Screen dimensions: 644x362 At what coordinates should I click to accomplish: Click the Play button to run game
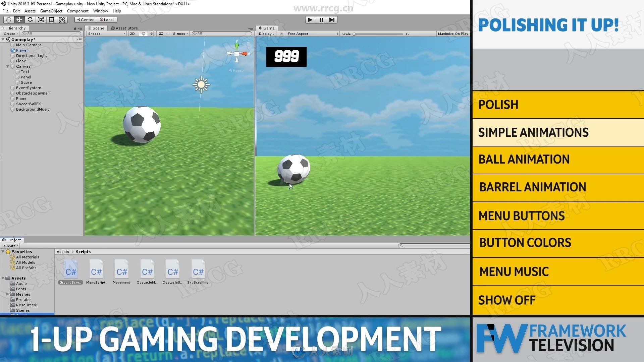pyautogui.click(x=310, y=19)
